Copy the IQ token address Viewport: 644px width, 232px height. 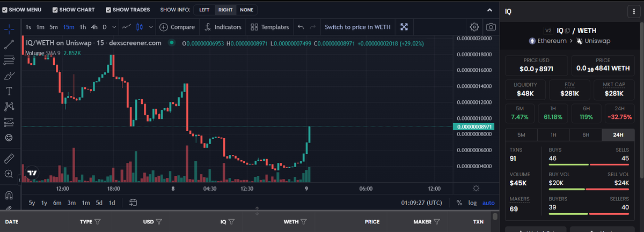click(568, 31)
